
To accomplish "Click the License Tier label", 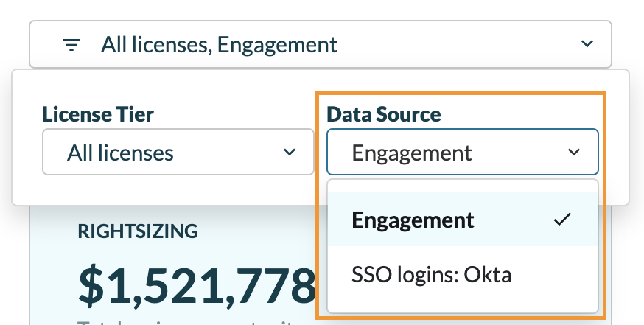I will 98,114.
